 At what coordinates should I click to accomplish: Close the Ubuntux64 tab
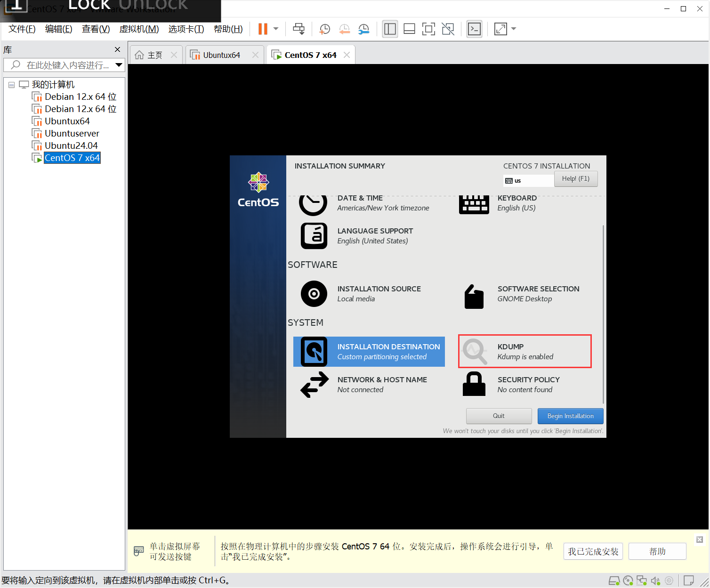[x=255, y=55]
